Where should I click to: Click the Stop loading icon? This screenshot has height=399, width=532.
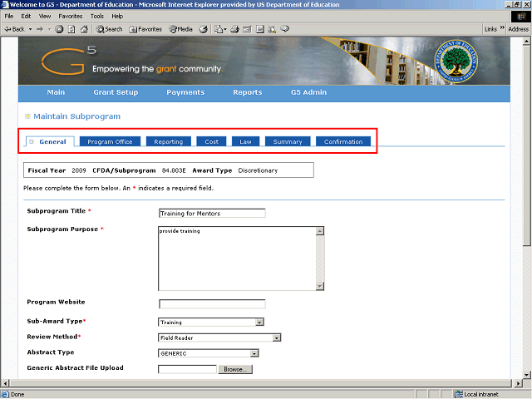click(59, 29)
